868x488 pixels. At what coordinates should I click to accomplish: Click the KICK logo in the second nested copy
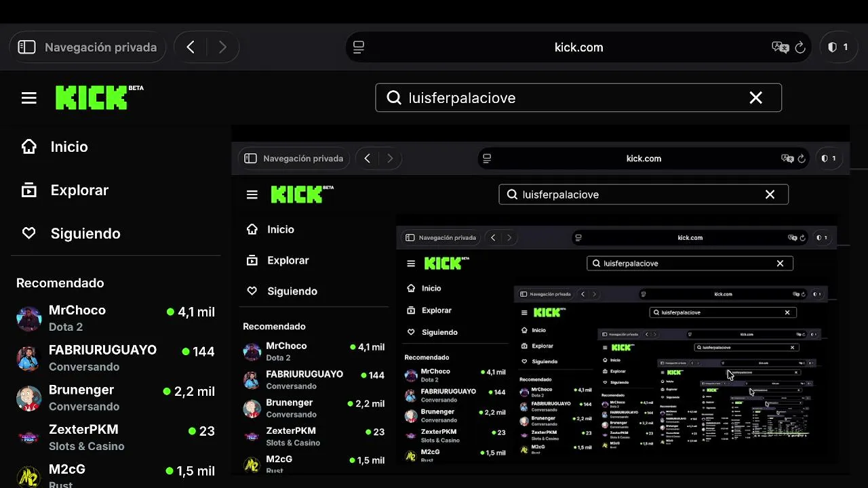[447, 264]
